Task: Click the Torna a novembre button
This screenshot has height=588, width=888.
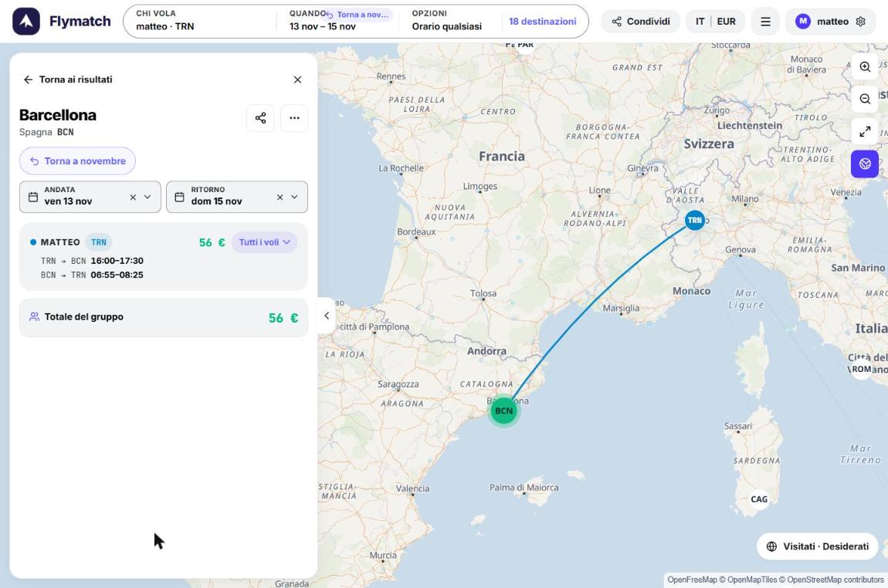Action: [77, 161]
